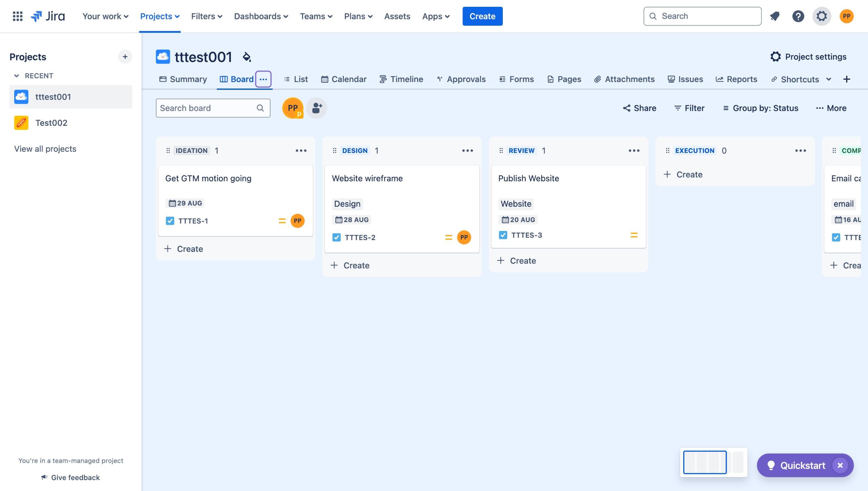Open the app switcher grid icon
This screenshot has width=868, height=491.
coord(17,16)
